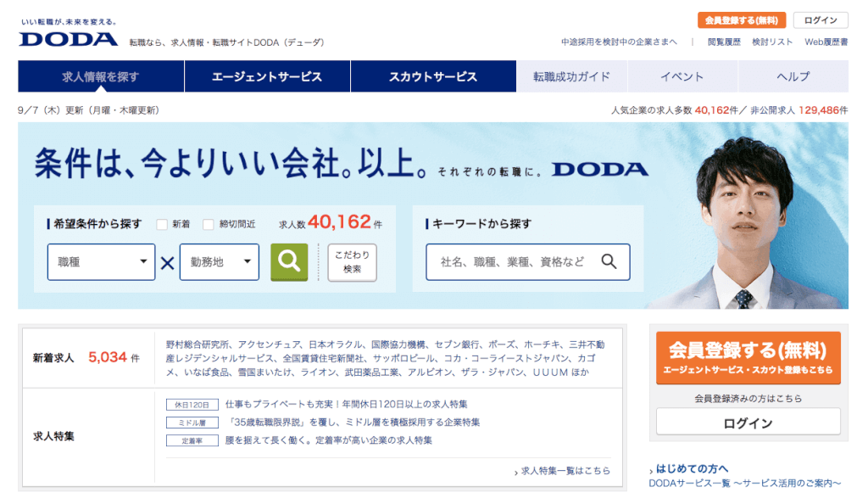Click the 休日120日 tag
Viewport: 868px width, 504px height.
(x=192, y=405)
